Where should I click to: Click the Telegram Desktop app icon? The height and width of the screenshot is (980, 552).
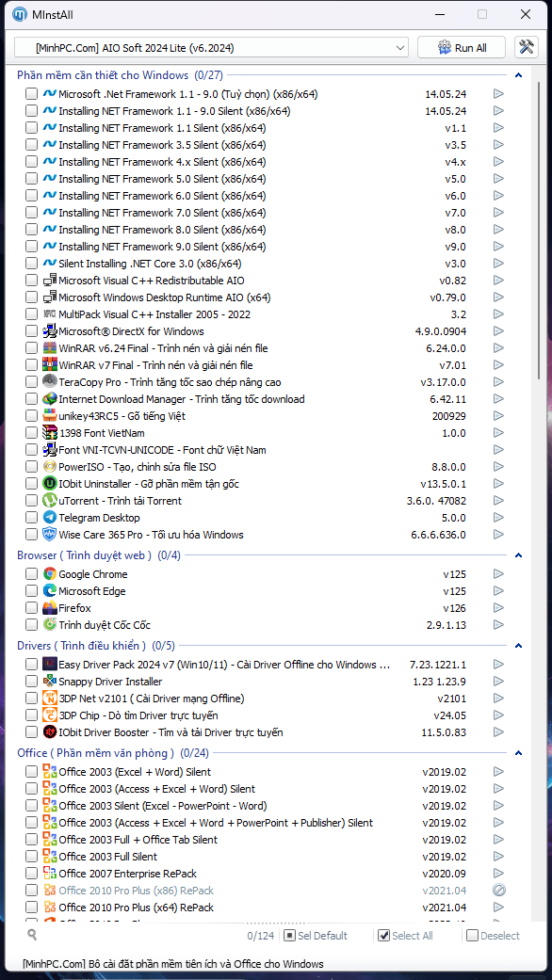point(50,518)
